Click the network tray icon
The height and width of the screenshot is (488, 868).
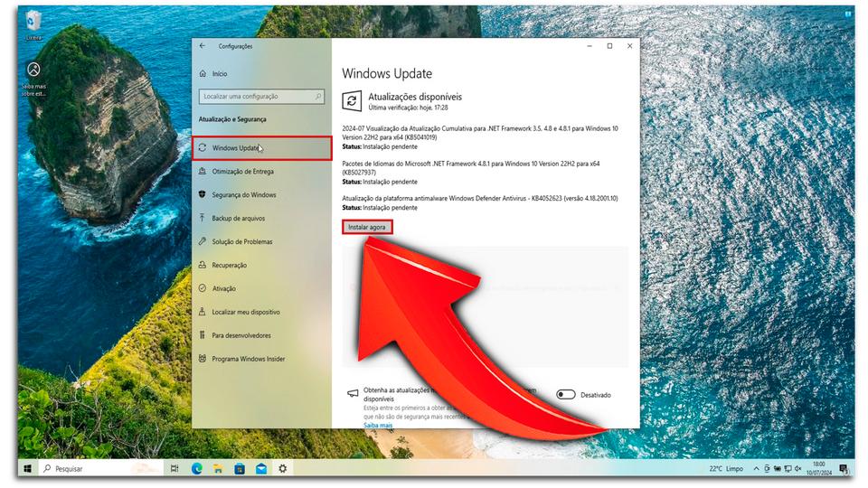(788, 469)
